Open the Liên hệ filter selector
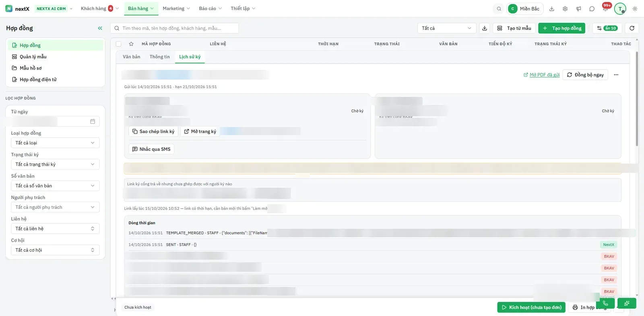This screenshot has height=316, width=644. (x=55, y=228)
